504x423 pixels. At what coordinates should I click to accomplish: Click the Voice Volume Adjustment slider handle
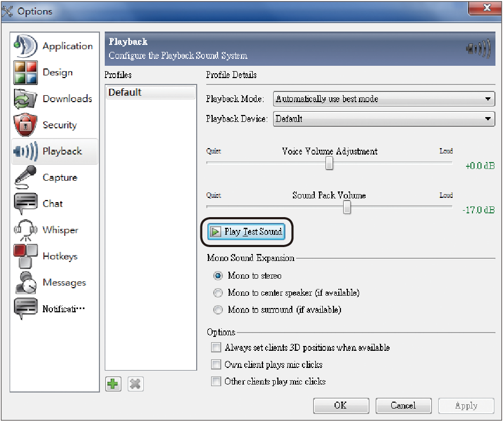click(329, 163)
